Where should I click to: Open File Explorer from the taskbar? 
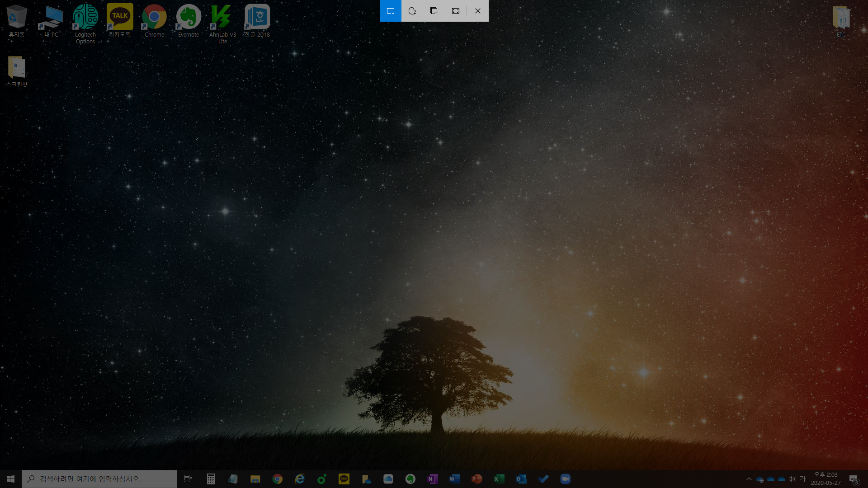point(255,479)
